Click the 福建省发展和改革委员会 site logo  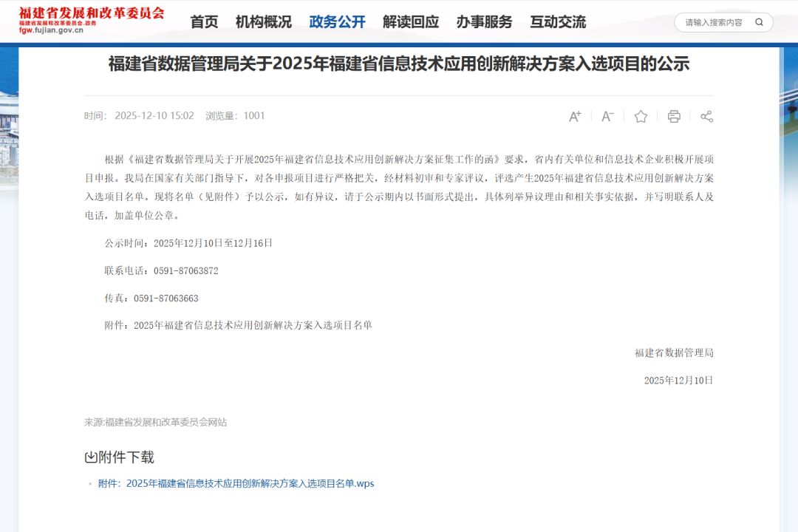click(92, 21)
